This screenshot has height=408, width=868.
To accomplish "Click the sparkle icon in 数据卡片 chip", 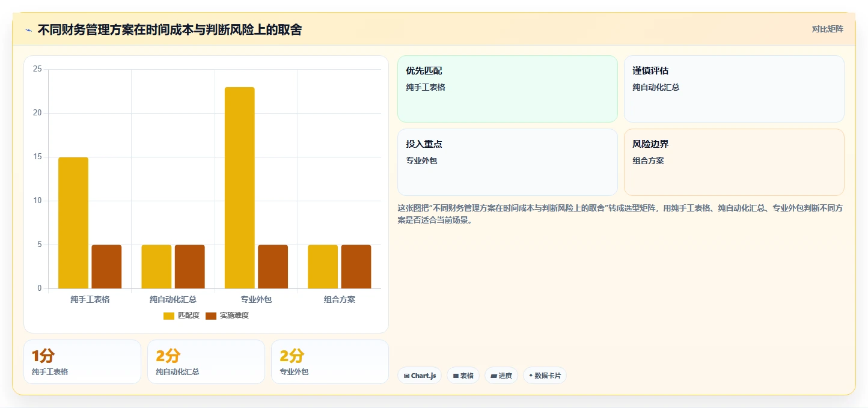I will (x=531, y=376).
